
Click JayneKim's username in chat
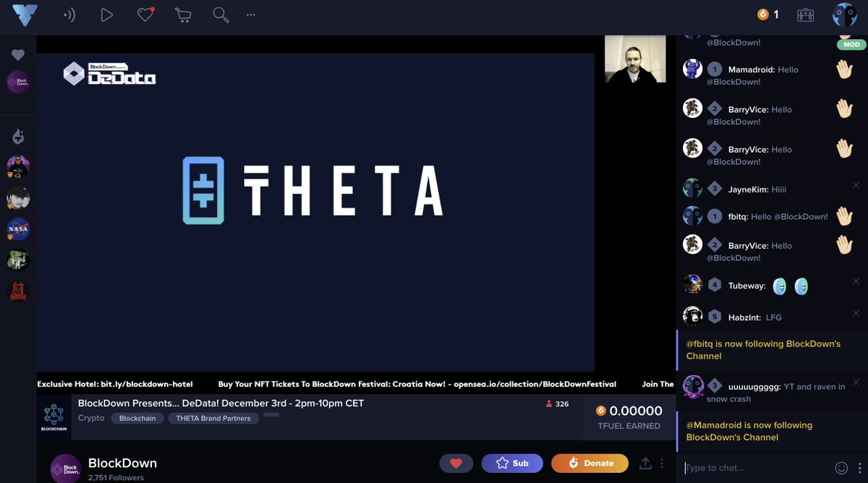click(747, 189)
